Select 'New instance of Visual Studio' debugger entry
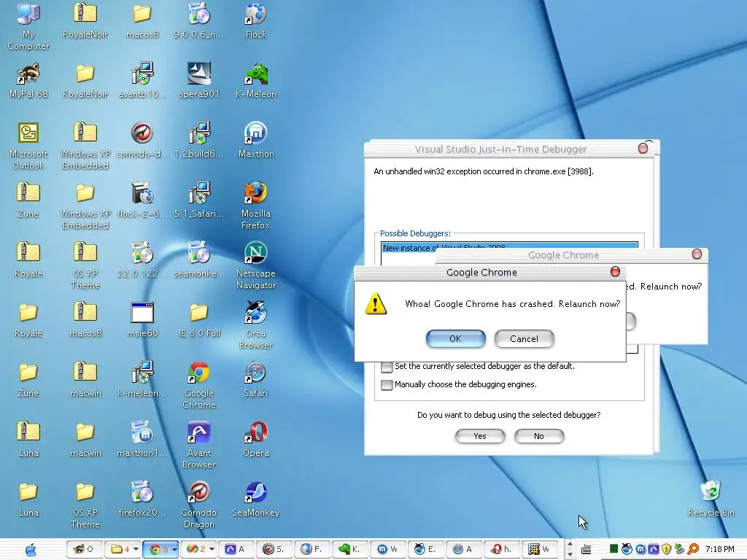The width and height of the screenshot is (747, 560). (x=509, y=248)
